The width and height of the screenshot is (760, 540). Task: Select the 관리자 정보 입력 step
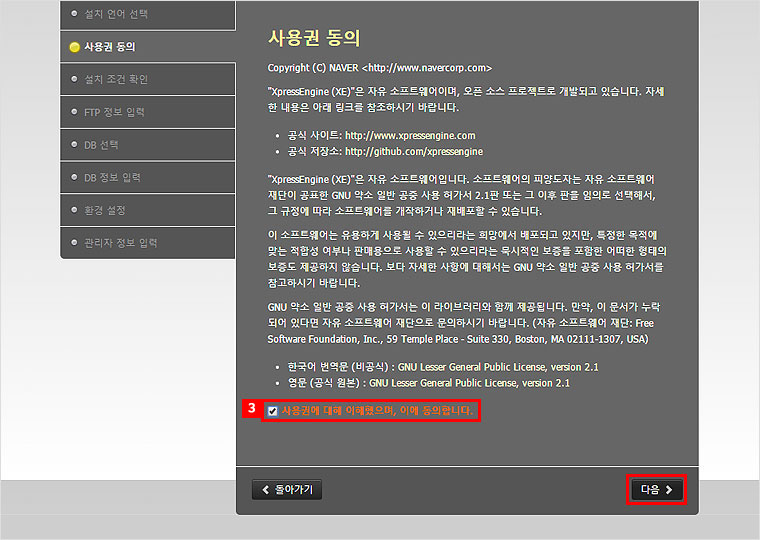[x=121, y=242]
